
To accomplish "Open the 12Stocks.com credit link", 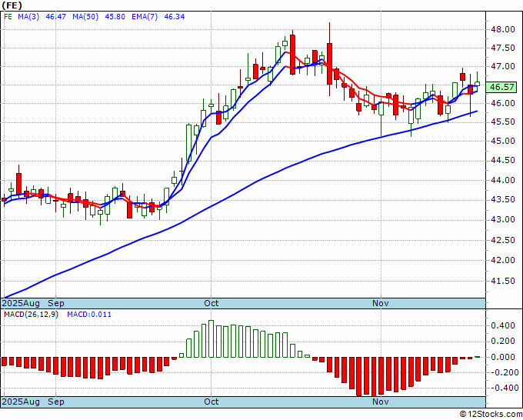I will [x=491, y=414].
